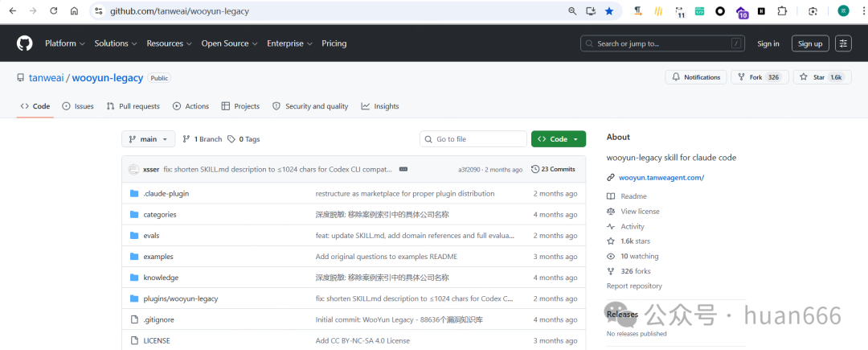This screenshot has width=868, height=350.
Task: View the 0 Tags link
Action: (243, 139)
